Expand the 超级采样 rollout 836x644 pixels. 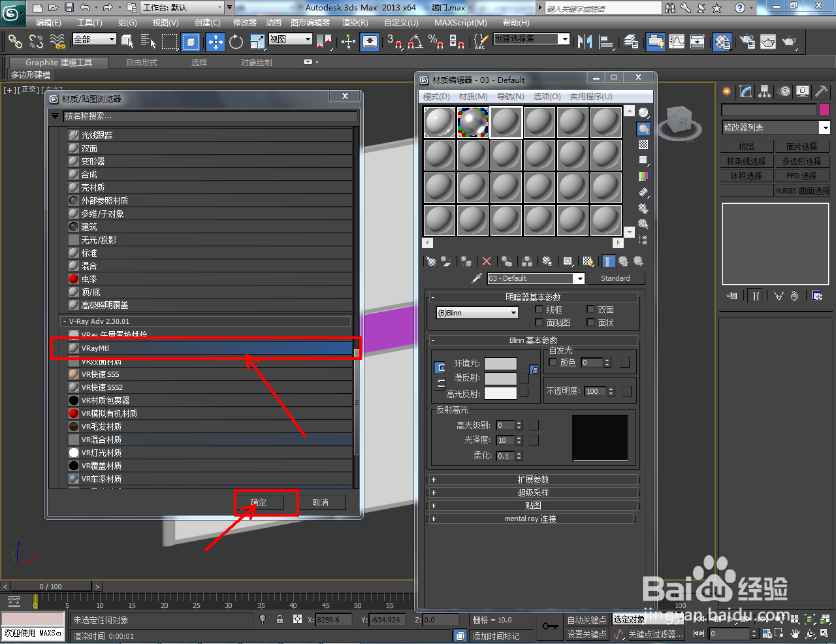pos(533,492)
